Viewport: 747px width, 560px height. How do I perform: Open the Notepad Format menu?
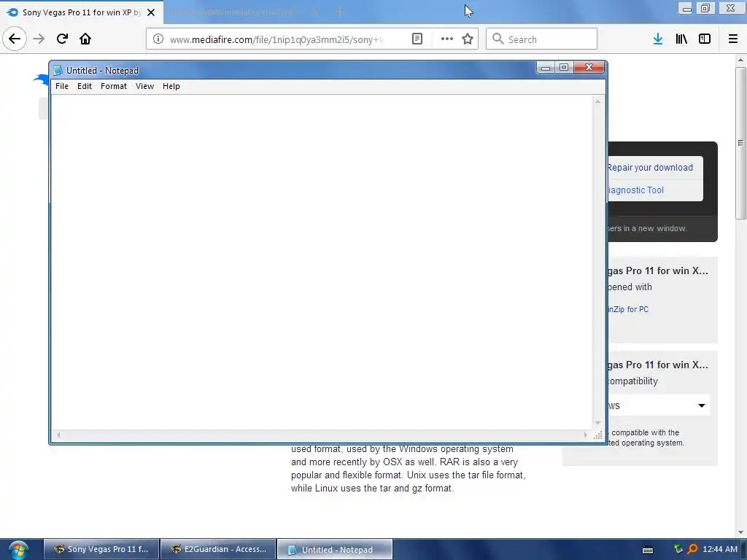[113, 86]
